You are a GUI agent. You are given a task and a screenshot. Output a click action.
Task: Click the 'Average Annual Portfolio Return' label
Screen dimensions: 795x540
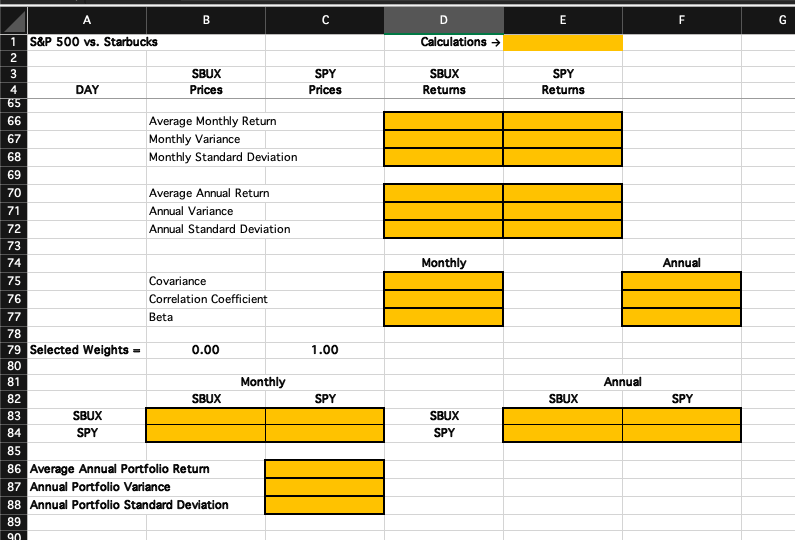click(x=120, y=469)
